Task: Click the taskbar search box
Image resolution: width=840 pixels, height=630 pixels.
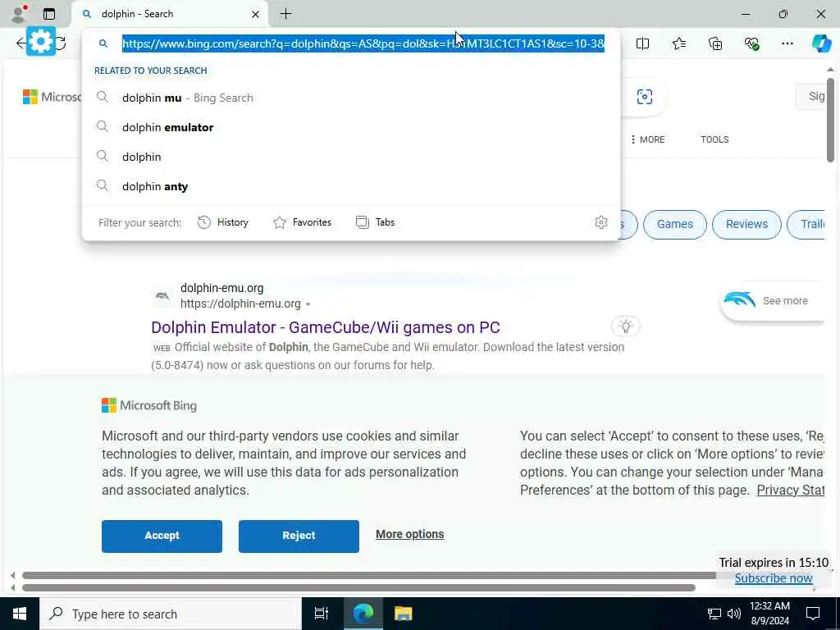Action: [x=171, y=614]
